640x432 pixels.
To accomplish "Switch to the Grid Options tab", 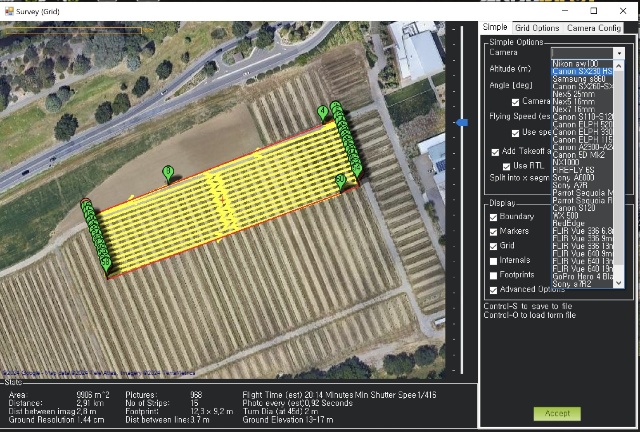I will coord(537,27).
